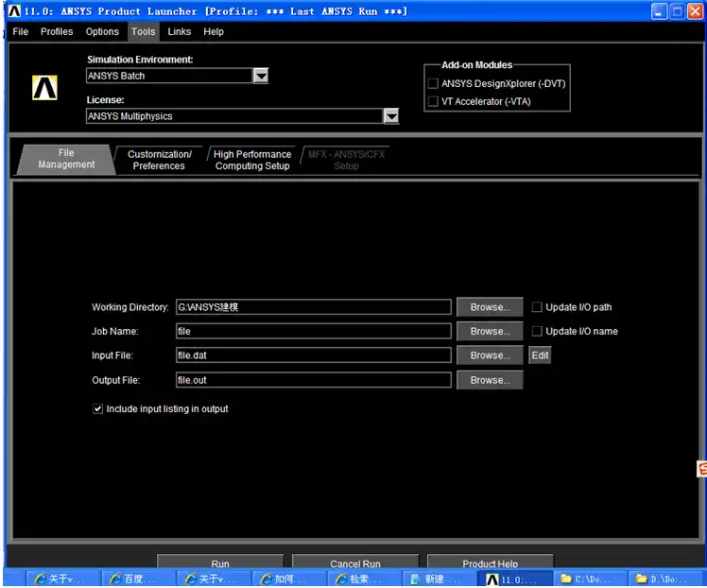This screenshot has height=588, width=707.
Task: Click the Output File field
Action: click(x=314, y=380)
